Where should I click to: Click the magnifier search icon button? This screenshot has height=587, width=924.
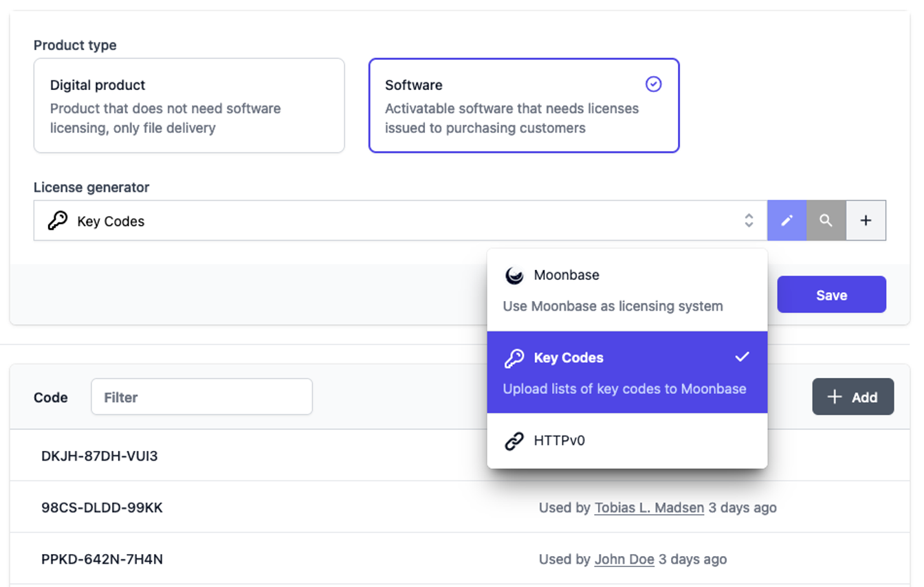pyautogui.click(x=826, y=221)
